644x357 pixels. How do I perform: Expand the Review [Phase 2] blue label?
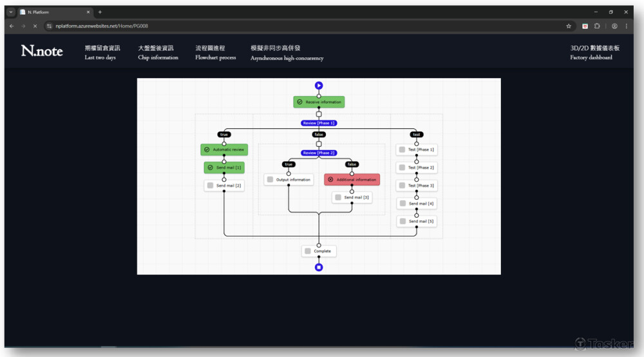[319, 153]
